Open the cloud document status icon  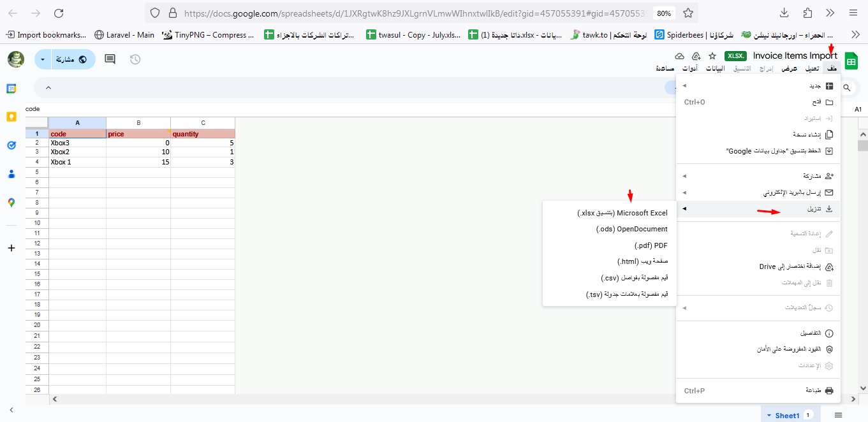[x=680, y=56]
